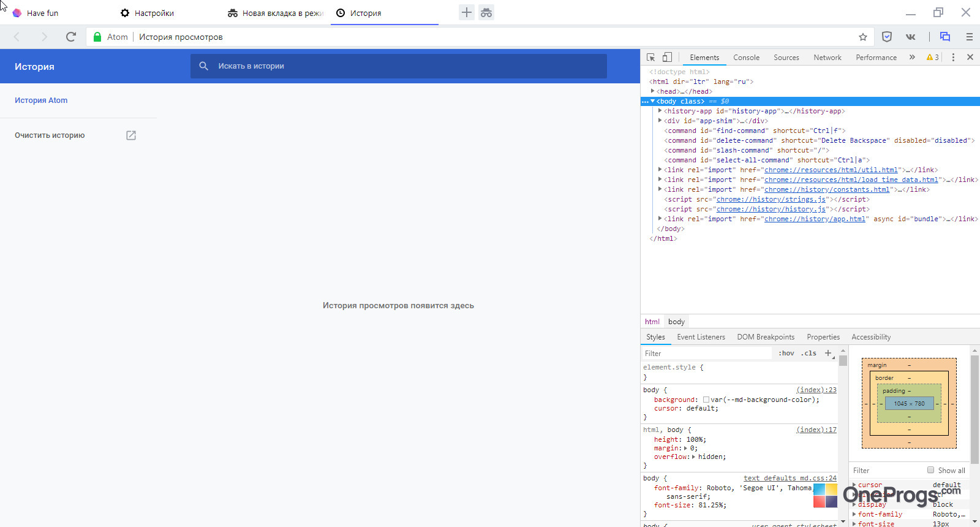Click the box model 1045 × 780 content box
The width and height of the screenshot is (980, 527).
910,403
